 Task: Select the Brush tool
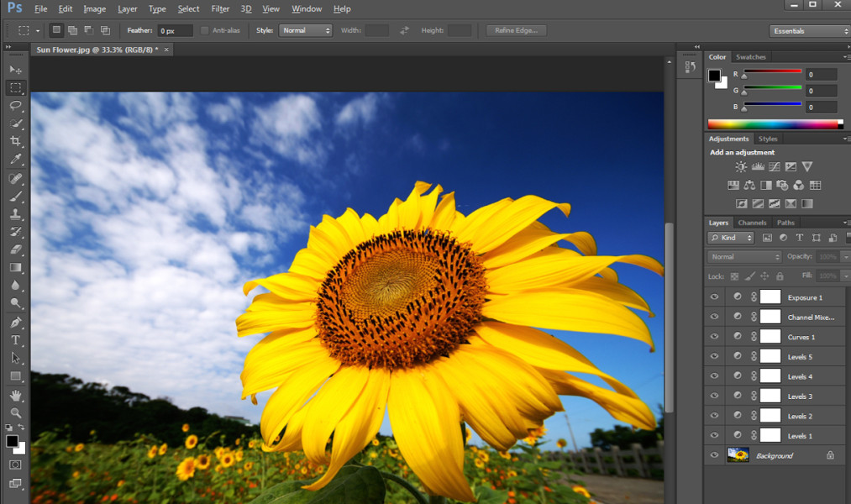(15, 197)
